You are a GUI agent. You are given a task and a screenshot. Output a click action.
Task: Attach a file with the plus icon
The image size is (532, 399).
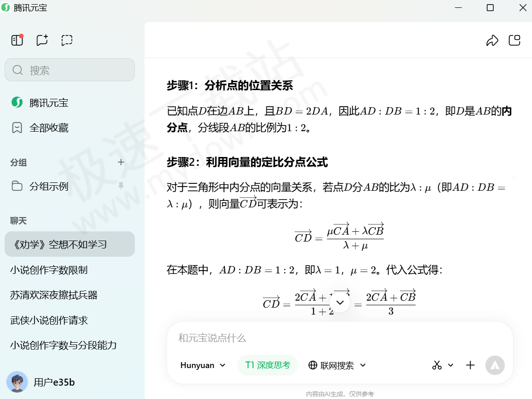[470, 365]
